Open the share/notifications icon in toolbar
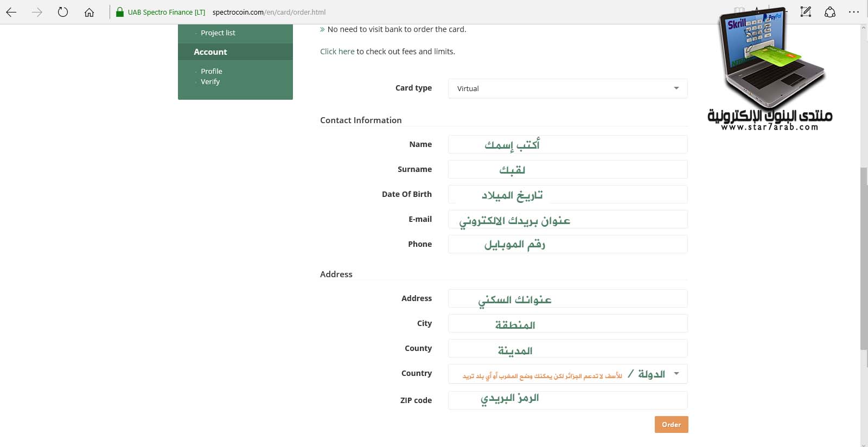Screen dimensions: 868x447 point(830,12)
